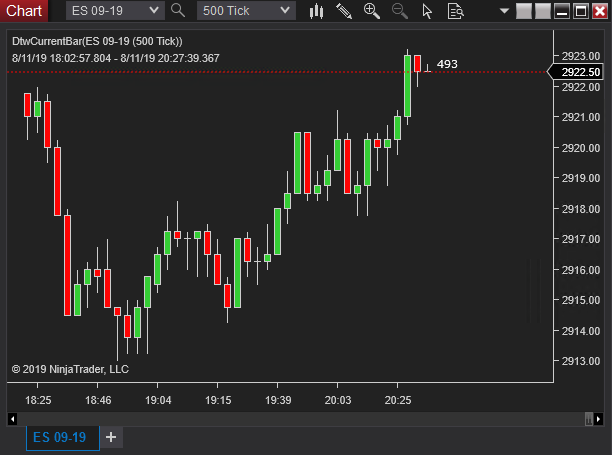Image resolution: width=612 pixels, height=455 pixels.
Task: Open the bar style chart icon
Action: (316, 11)
